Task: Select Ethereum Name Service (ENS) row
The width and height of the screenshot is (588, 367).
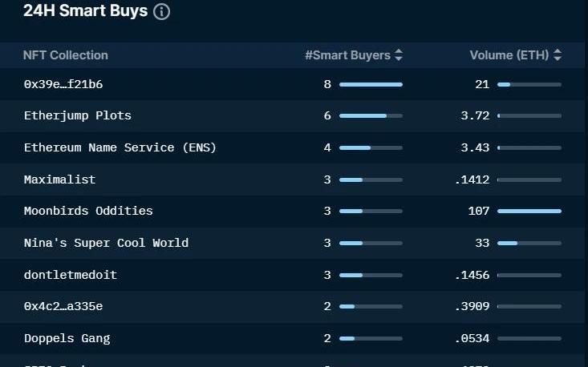Action: [x=120, y=147]
